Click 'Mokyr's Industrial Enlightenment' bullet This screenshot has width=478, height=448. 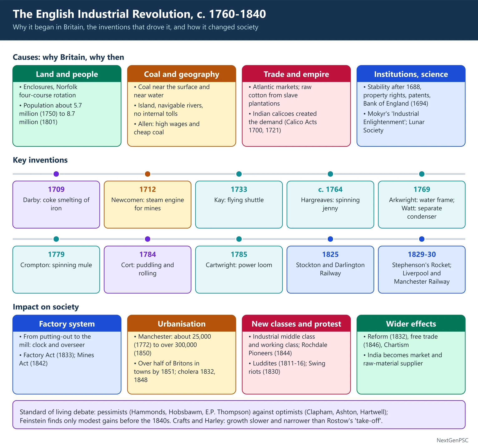point(394,122)
